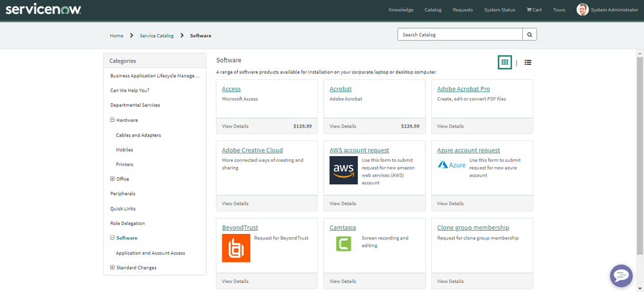Switch to grid card view
Viewport: 644px width, 292px height.
point(505,63)
